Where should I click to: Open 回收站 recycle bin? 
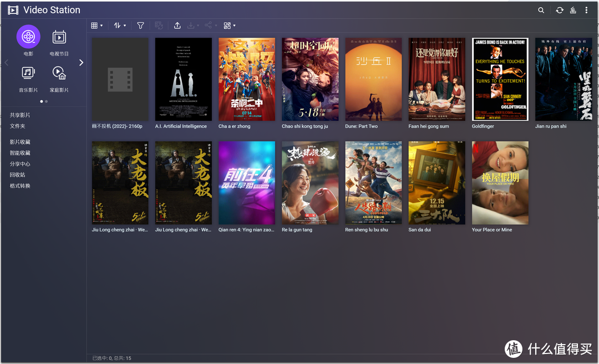[17, 175]
